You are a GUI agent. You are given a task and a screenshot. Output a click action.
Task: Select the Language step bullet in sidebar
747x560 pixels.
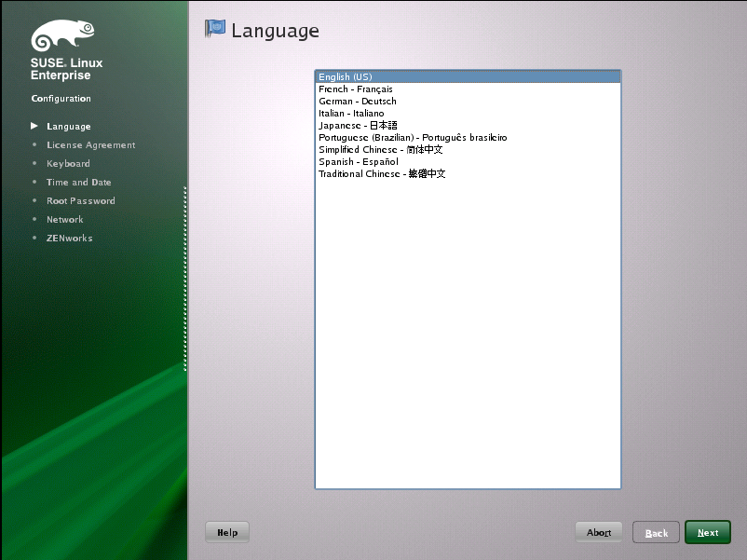35,126
